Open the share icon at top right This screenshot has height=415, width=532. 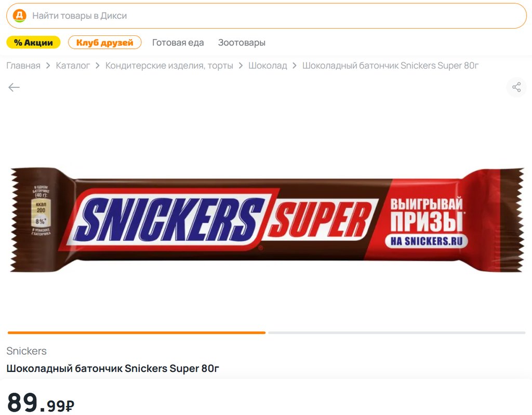point(516,87)
